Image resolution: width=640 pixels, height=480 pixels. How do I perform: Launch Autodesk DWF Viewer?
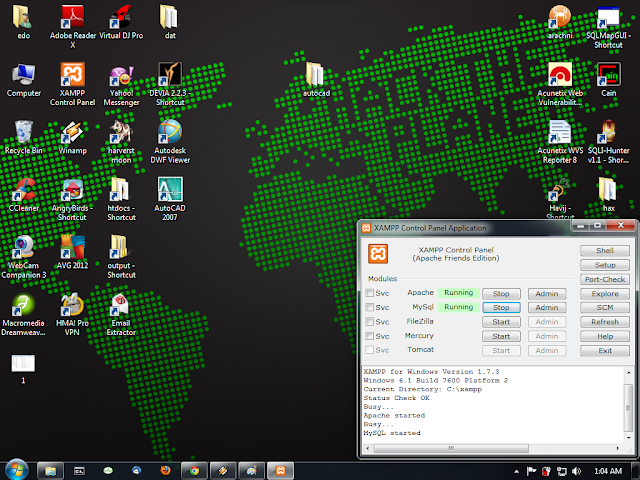pyautogui.click(x=170, y=142)
